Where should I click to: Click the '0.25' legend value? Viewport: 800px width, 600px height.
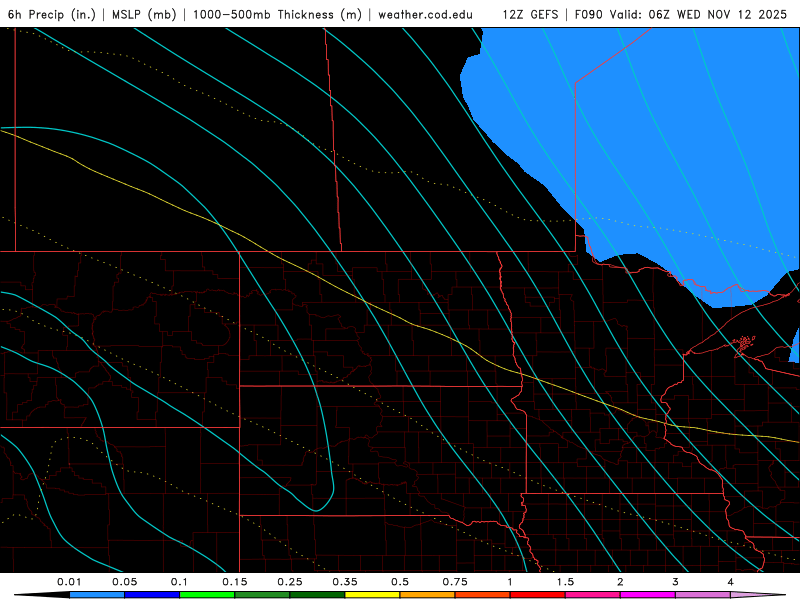[290, 582]
